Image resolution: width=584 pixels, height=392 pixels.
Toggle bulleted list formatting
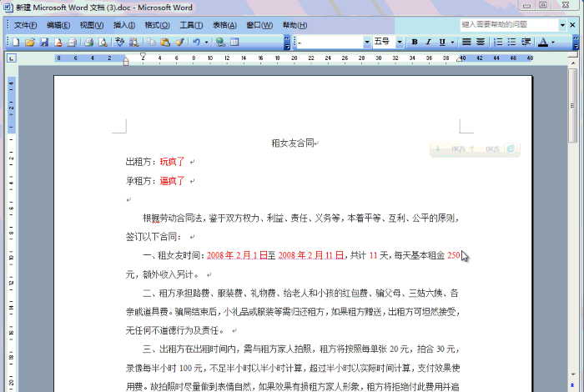tap(512, 42)
